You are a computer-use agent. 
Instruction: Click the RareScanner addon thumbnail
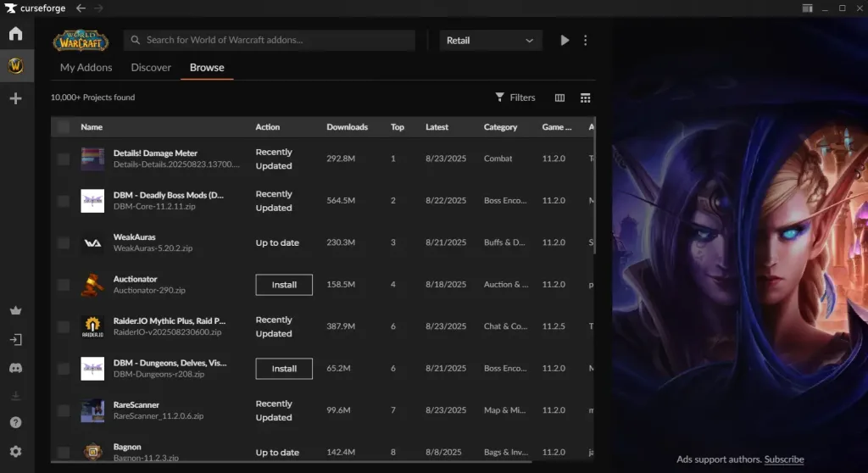[92, 410]
